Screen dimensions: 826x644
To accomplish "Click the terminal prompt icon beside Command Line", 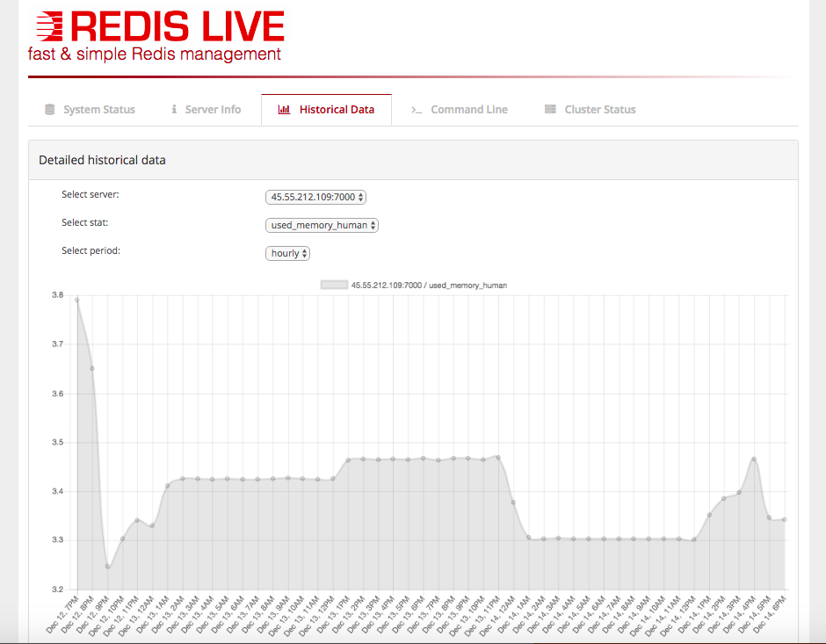I will coord(417,110).
